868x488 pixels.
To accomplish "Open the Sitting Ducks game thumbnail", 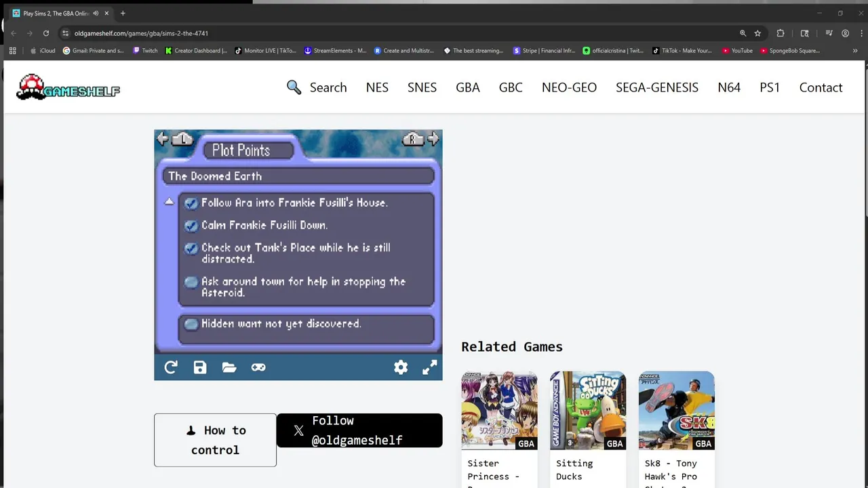I will [588, 411].
